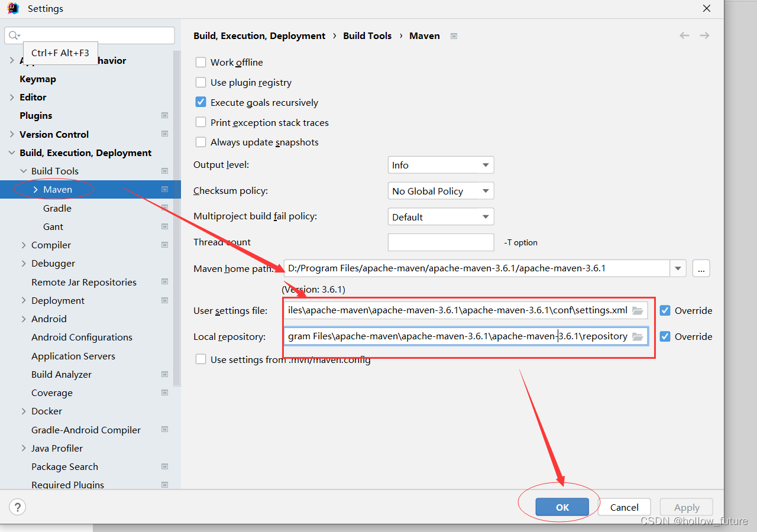Expand the Editor section

pos(12,97)
